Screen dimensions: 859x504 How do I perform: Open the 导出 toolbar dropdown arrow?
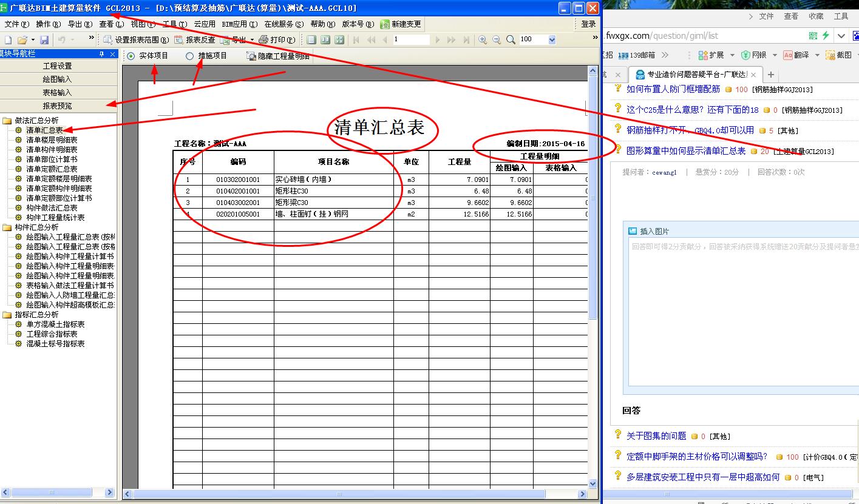pyautogui.click(x=252, y=40)
